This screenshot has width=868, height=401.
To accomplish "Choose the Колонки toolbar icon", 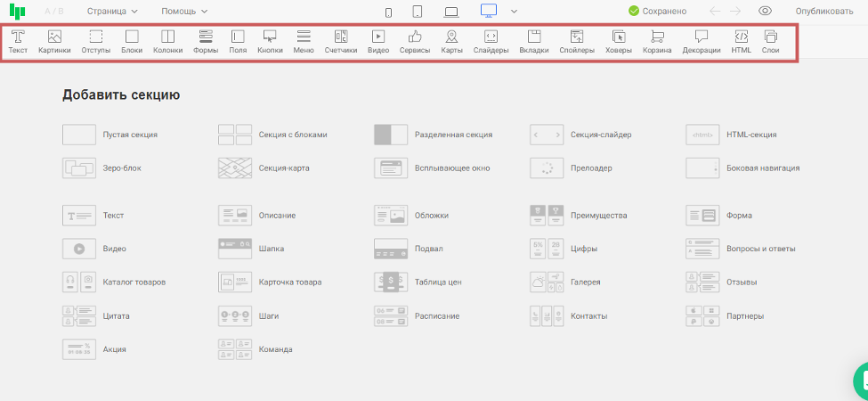I will tap(167, 42).
